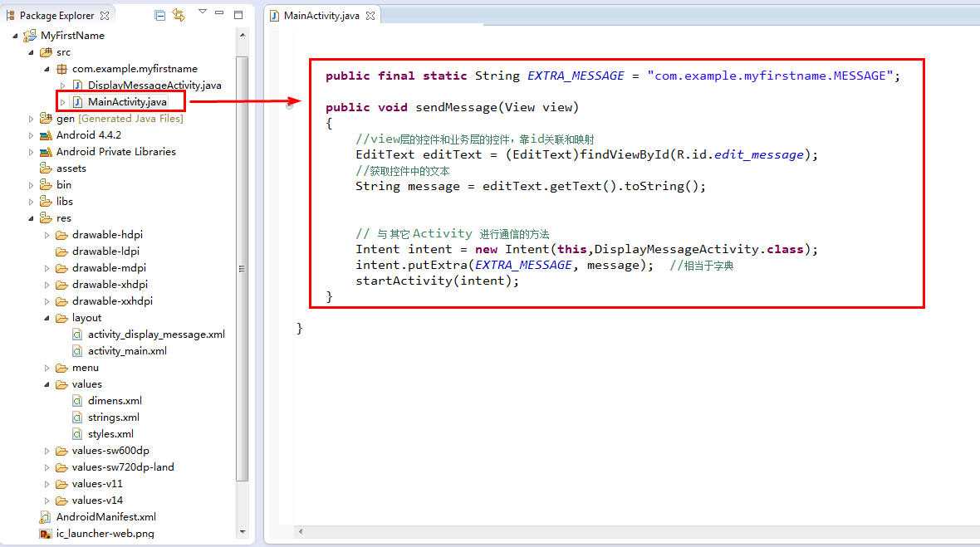Click DisplayMessageActivity.java file icon

tap(77, 85)
